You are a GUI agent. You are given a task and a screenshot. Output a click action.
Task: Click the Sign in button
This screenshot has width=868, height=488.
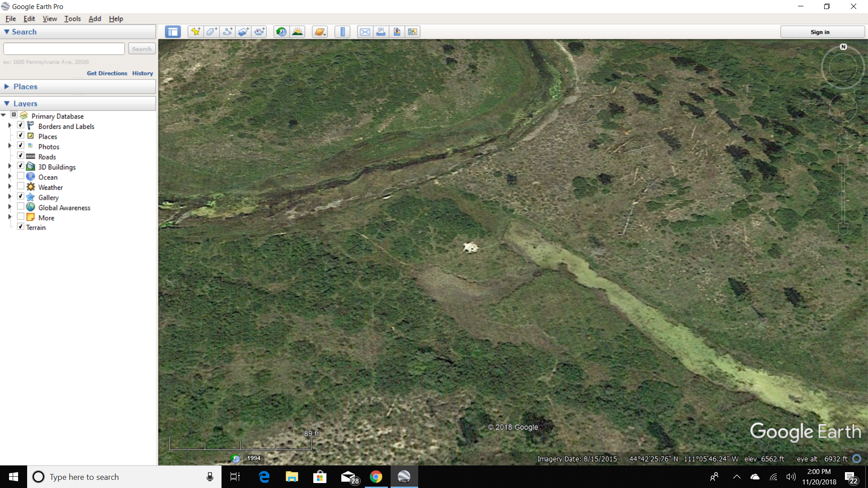[x=820, y=32]
